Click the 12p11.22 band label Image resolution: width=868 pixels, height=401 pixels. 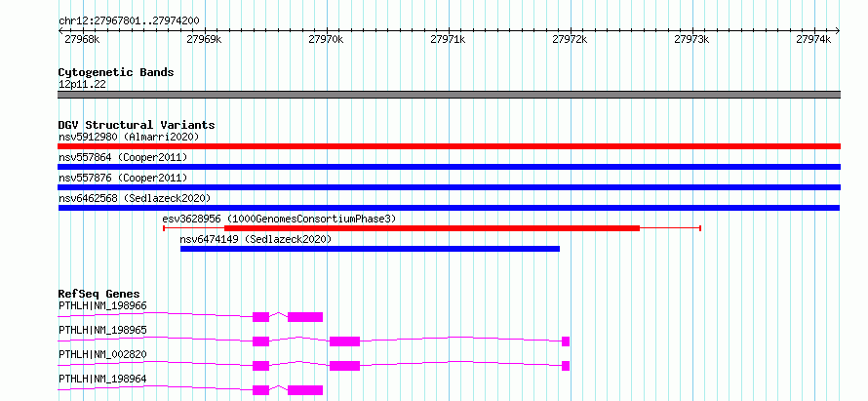[82, 85]
